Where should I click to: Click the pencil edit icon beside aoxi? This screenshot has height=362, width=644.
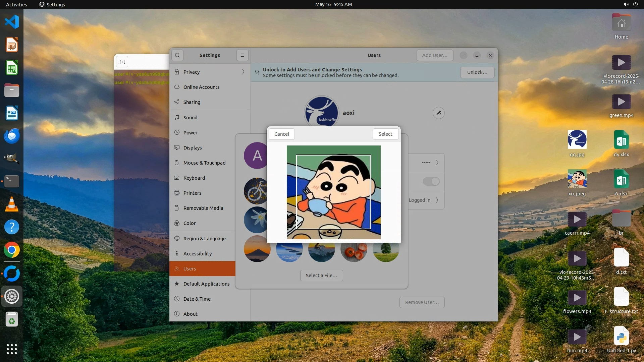coord(438,113)
